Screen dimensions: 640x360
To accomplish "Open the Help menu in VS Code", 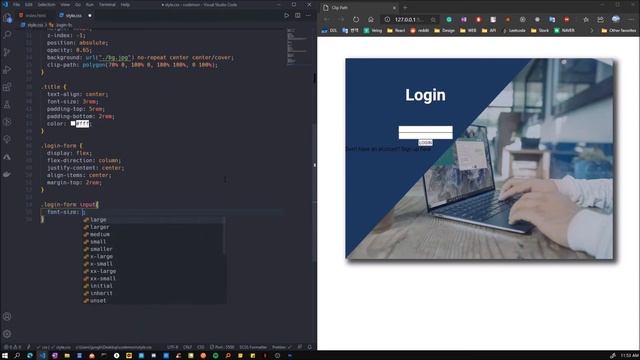I will click(x=125, y=4).
